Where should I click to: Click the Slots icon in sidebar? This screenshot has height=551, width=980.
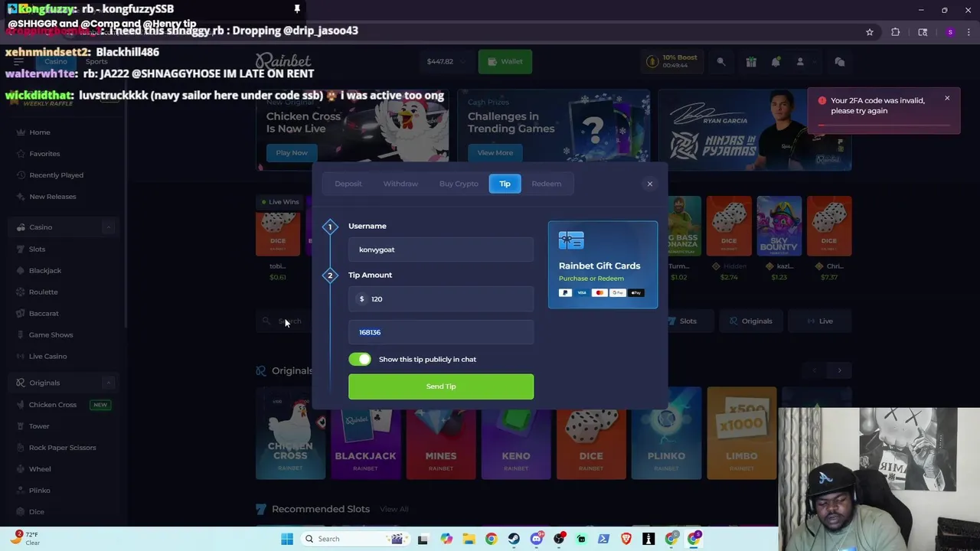(21, 249)
